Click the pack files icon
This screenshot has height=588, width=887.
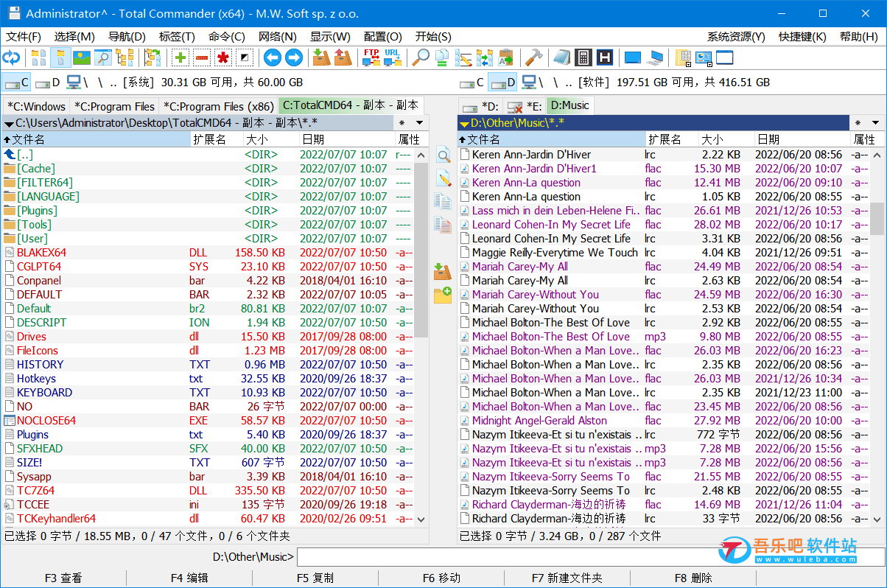tap(321, 57)
